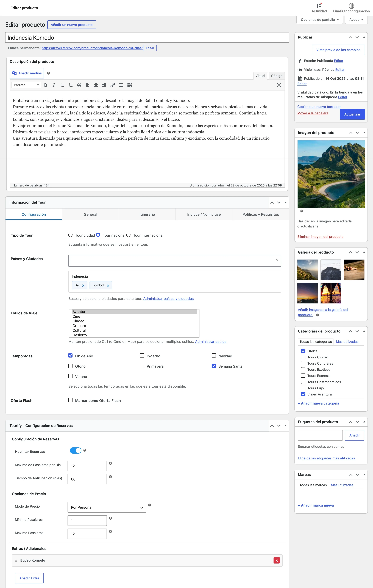Viewport: 373px width, 588px height.
Task: Apply italic formatting in the editor
Action: click(x=54, y=85)
